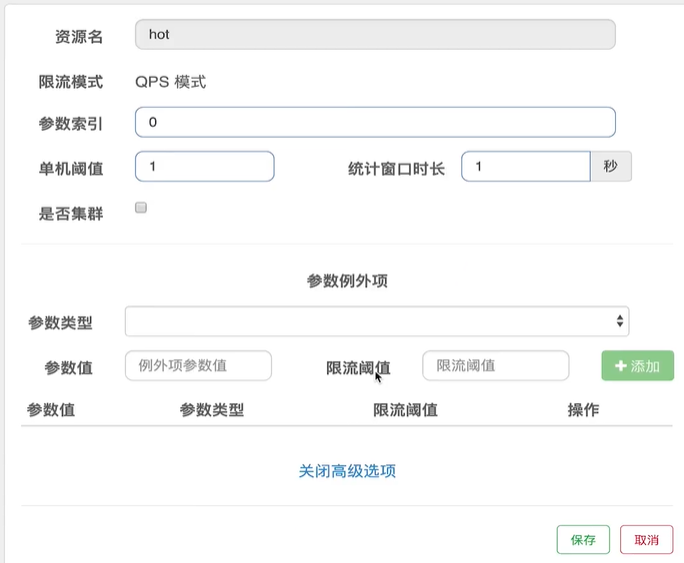Click the 例外项参数值 input field

[198, 365]
